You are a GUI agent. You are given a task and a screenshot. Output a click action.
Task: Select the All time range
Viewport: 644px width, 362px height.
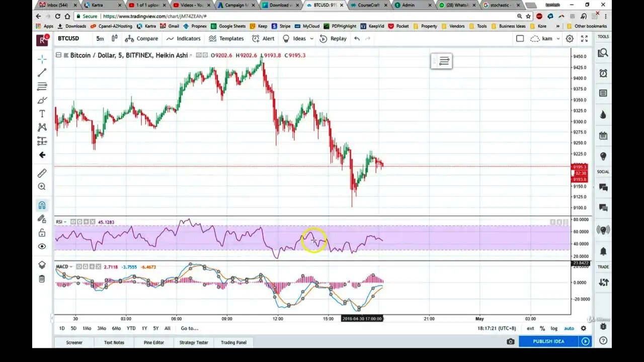pyautogui.click(x=168, y=328)
